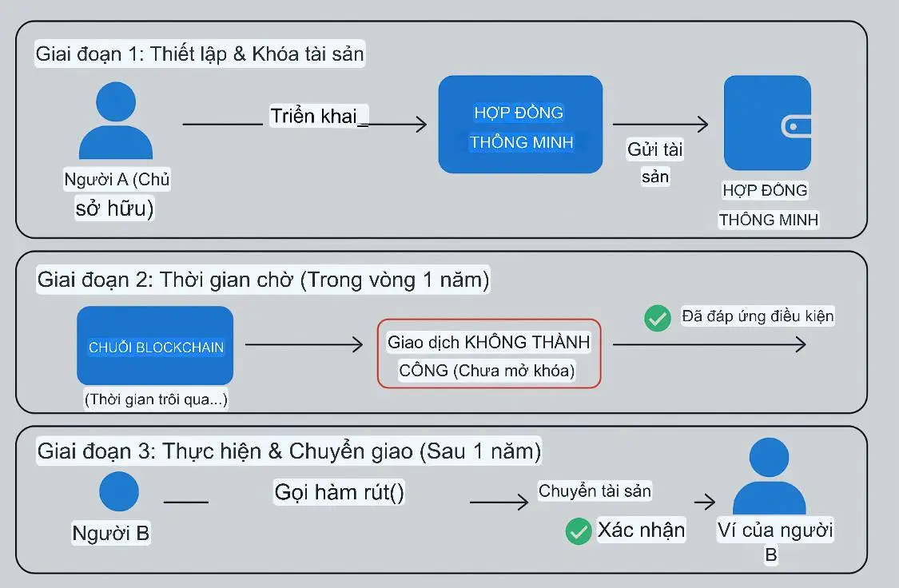Viewport: 899px width, 588px height.
Task: Click the Người A person icon
Action: click(116, 120)
